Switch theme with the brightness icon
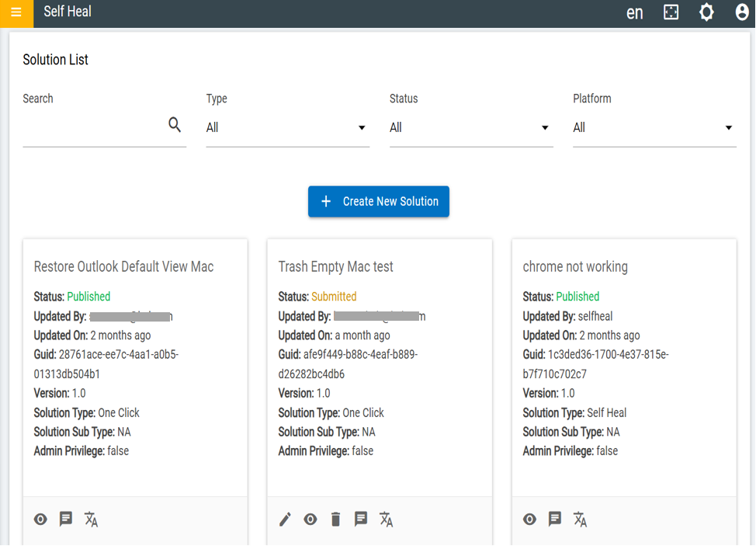This screenshot has height=546, width=756. (706, 12)
